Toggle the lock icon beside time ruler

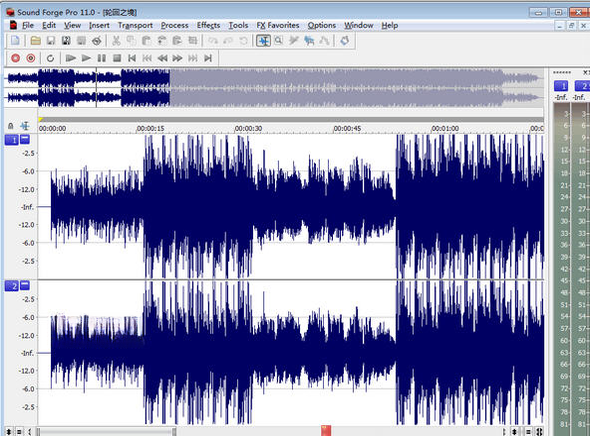(11, 126)
